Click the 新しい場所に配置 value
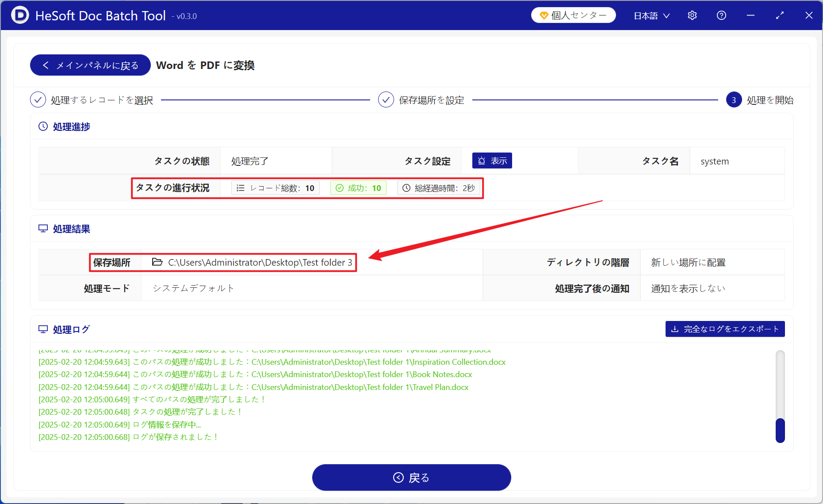 tap(688, 263)
